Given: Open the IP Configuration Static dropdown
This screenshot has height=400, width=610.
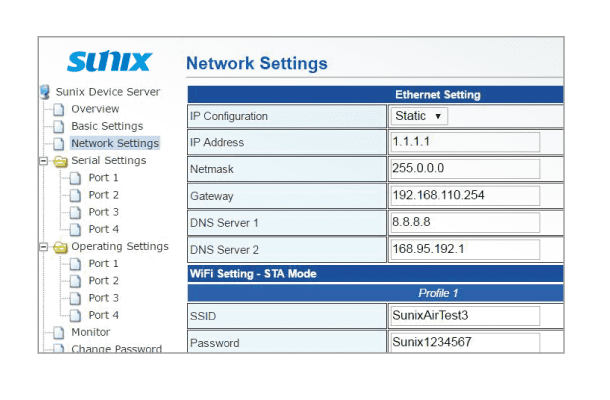Looking at the screenshot, I should (x=419, y=116).
